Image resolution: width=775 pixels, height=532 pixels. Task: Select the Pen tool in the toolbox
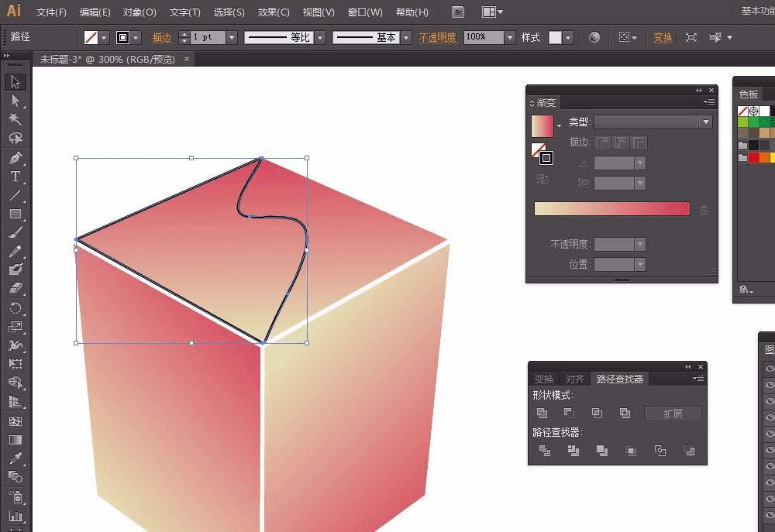point(15,157)
